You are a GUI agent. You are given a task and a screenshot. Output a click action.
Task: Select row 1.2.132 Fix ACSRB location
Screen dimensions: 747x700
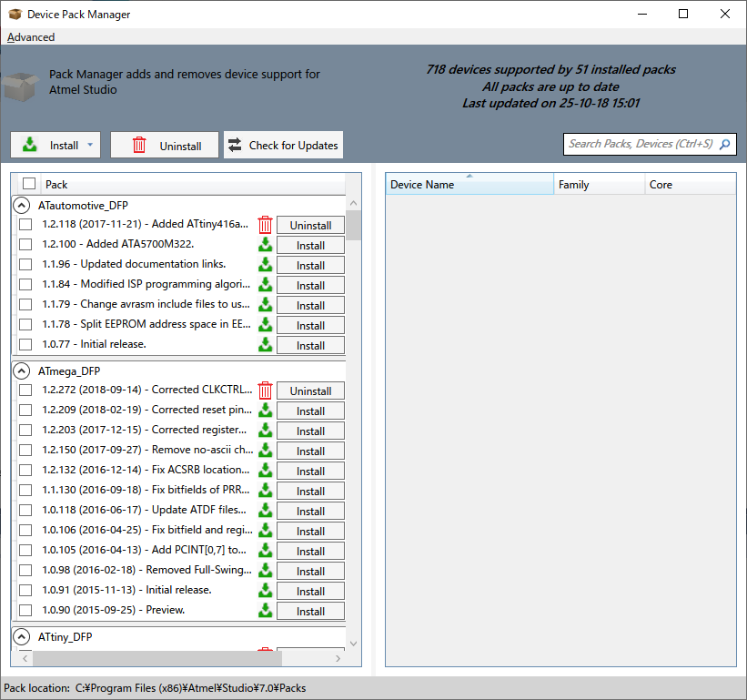point(146,470)
